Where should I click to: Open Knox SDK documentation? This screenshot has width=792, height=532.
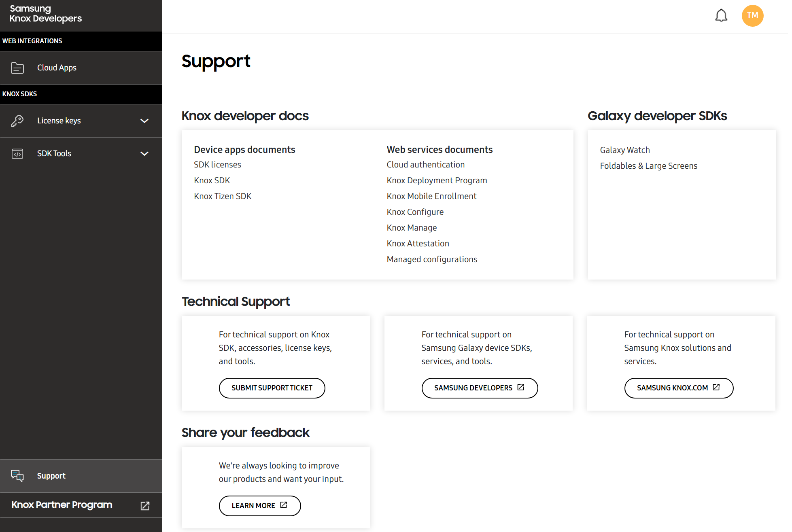212,180
